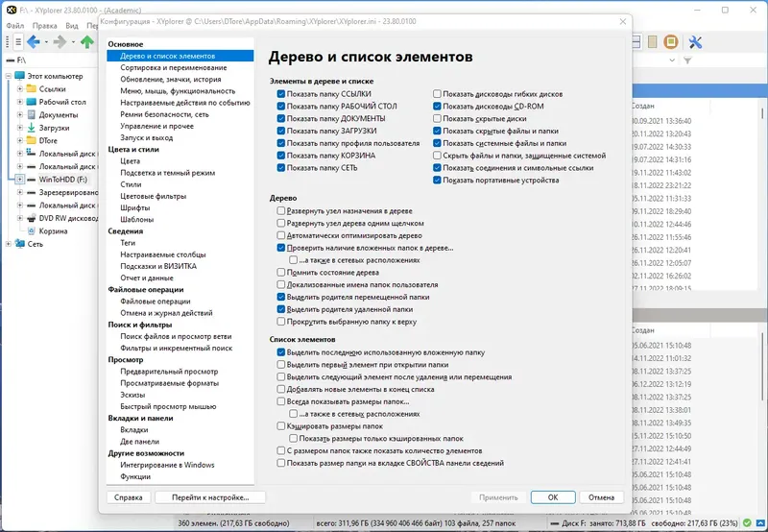Image resolution: width=768 pixels, height=532 pixels.
Task: Click the DTore folder icon in tree
Action: [32, 140]
